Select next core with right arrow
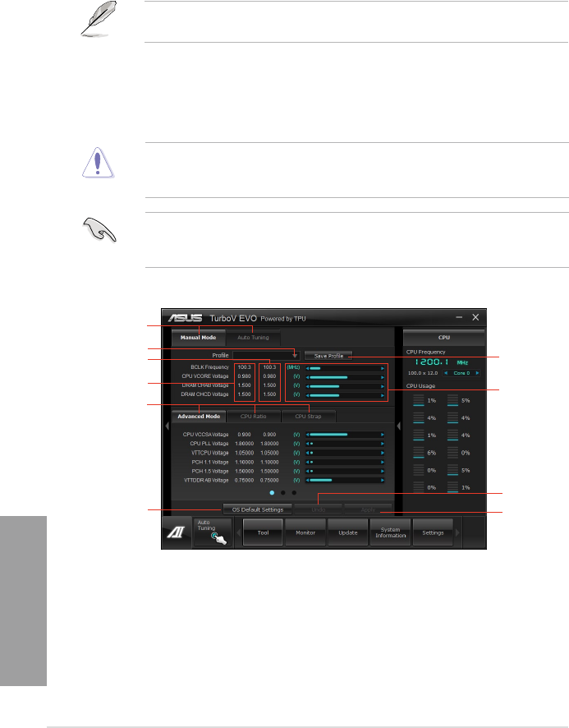Screen dimensions: 569x728 pos(477,373)
